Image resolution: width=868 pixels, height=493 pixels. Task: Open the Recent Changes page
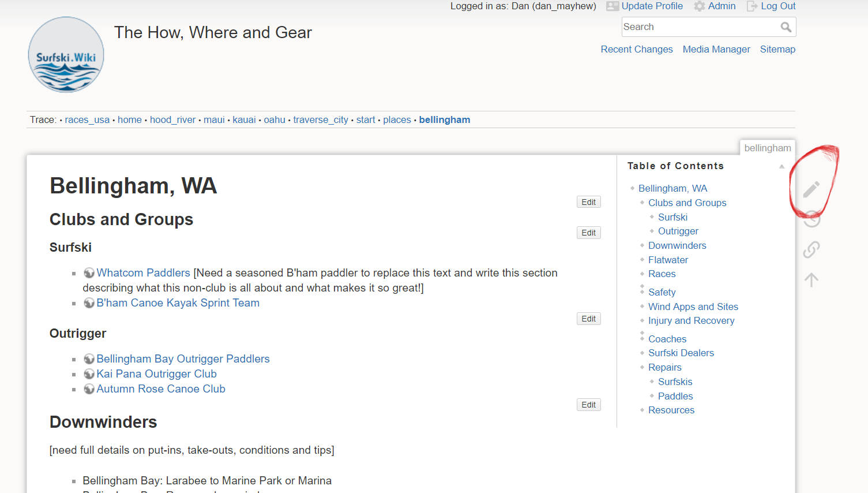637,50
